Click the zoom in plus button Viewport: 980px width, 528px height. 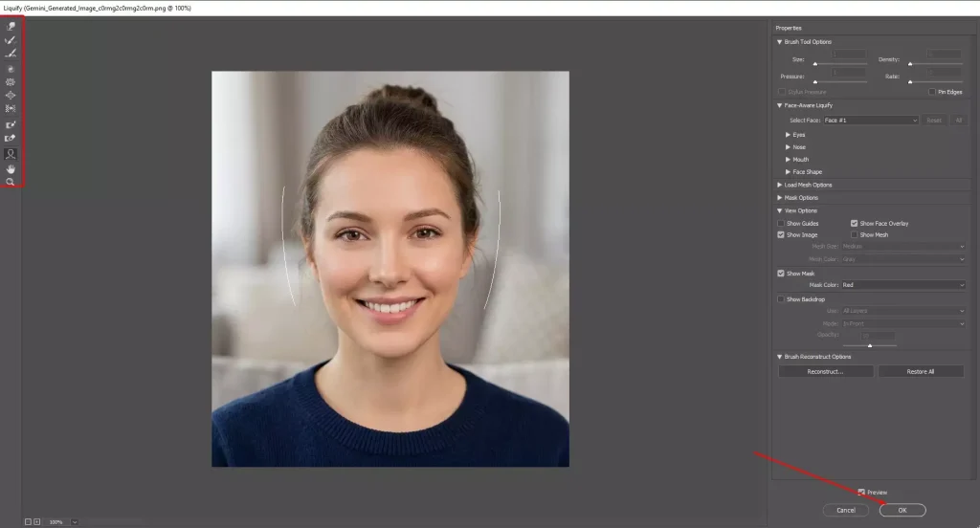(37, 521)
